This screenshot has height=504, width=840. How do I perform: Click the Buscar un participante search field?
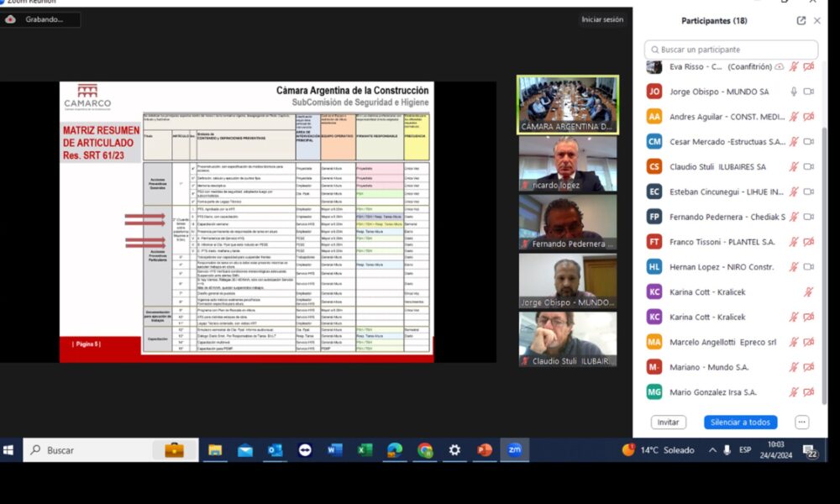(731, 50)
